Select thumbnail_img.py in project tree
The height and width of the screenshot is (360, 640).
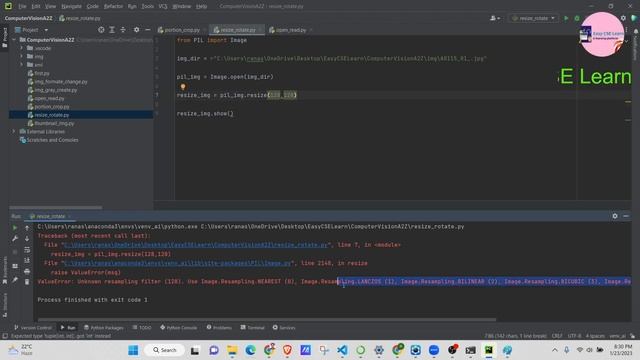pos(54,123)
